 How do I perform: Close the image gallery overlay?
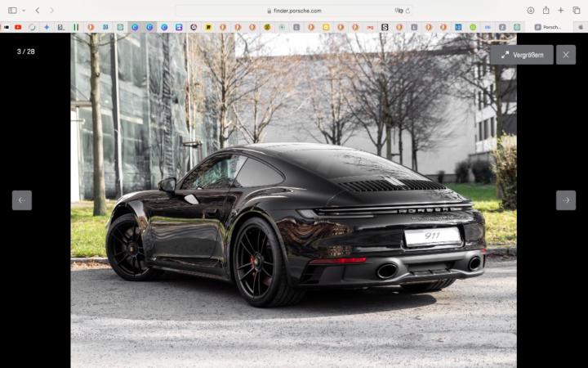point(566,55)
